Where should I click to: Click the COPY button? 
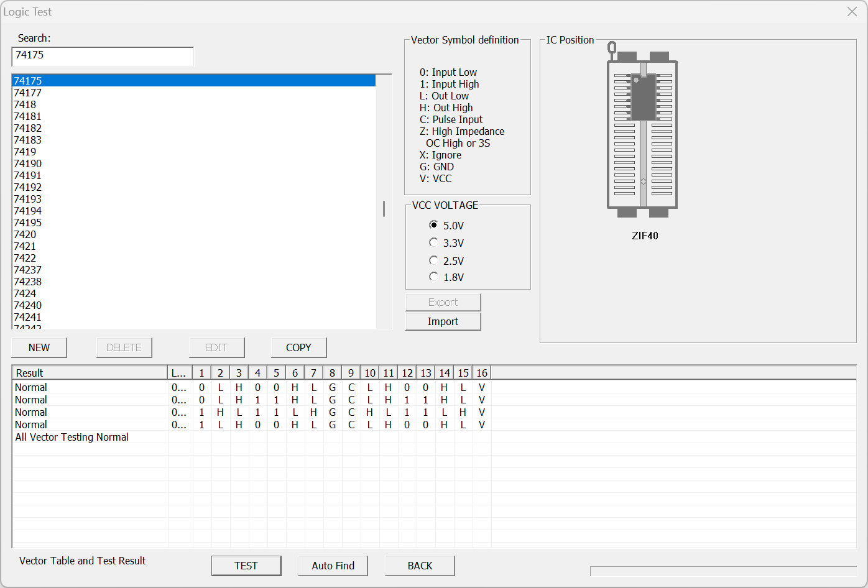click(x=298, y=347)
